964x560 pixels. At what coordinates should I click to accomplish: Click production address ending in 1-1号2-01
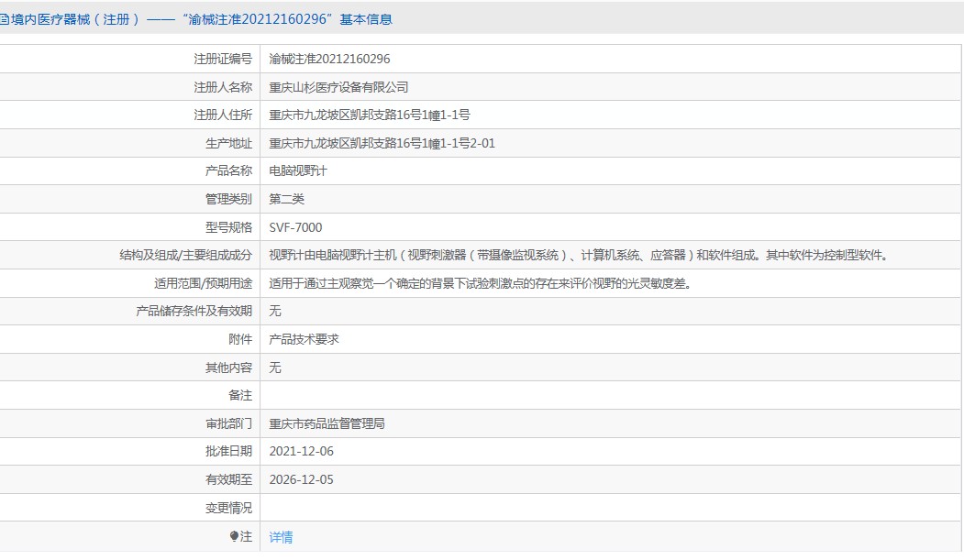(x=382, y=143)
